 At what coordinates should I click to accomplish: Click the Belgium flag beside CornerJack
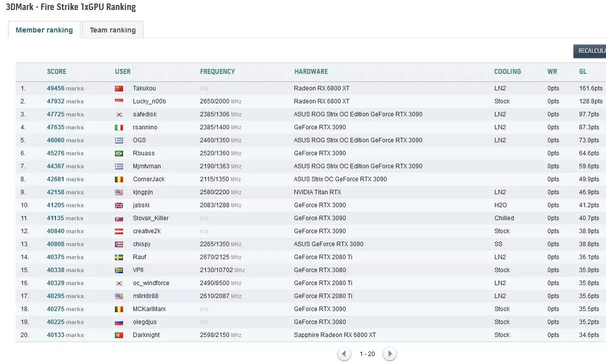(118, 179)
